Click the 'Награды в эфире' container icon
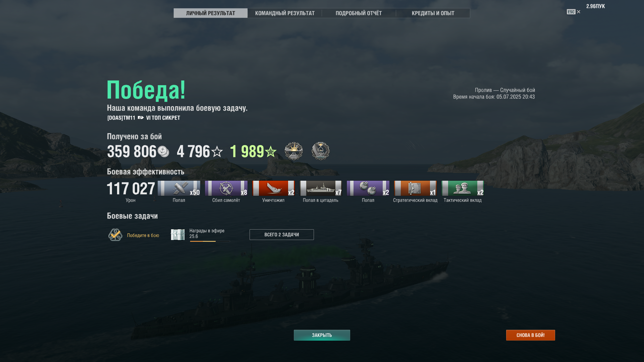Viewport: 644px width, 362px height. (178, 235)
